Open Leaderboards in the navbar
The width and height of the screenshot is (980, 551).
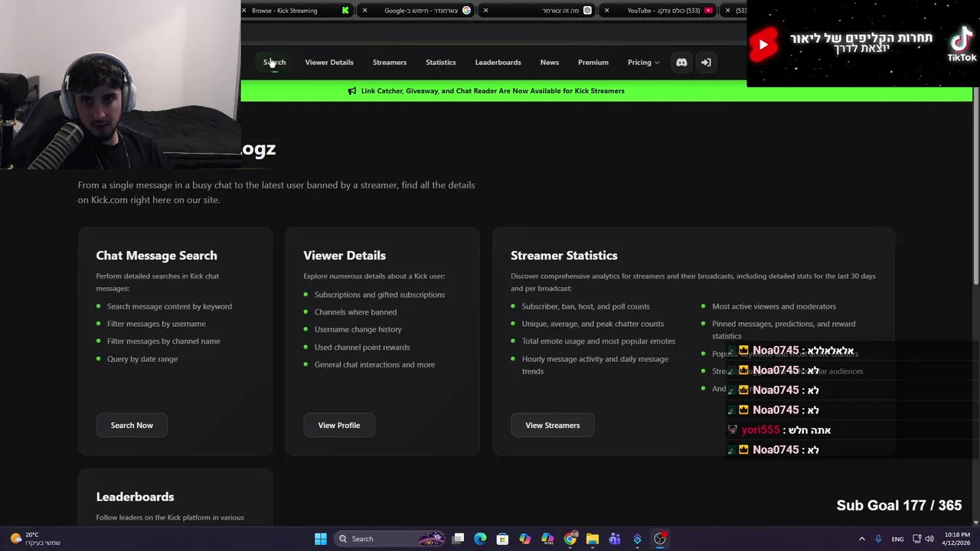pyautogui.click(x=498, y=62)
